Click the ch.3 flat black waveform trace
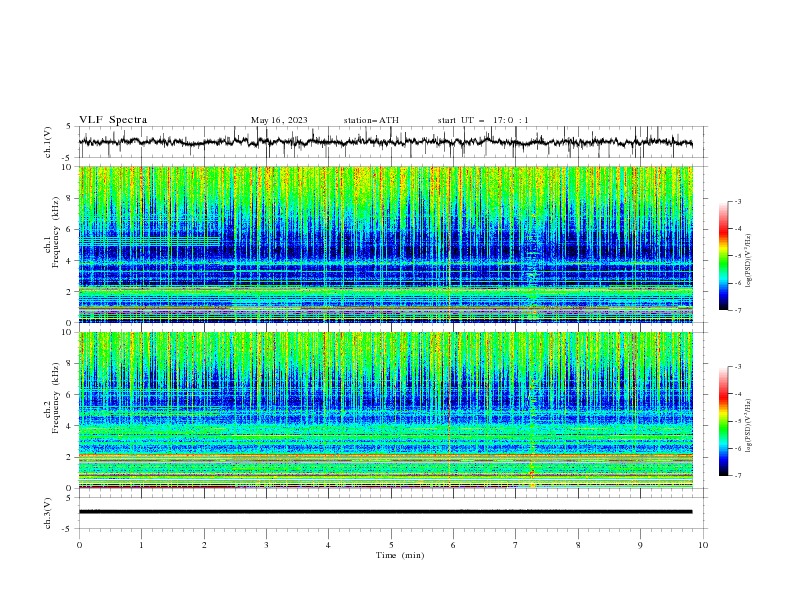This screenshot has width=792, height=612. 385,512
